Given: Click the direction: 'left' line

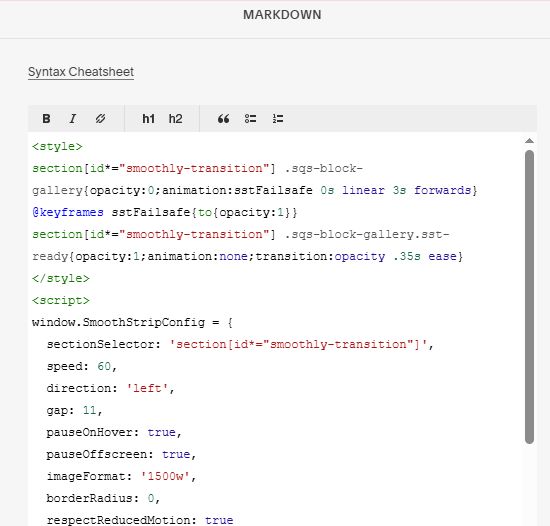Looking at the screenshot, I should point(110,388).
